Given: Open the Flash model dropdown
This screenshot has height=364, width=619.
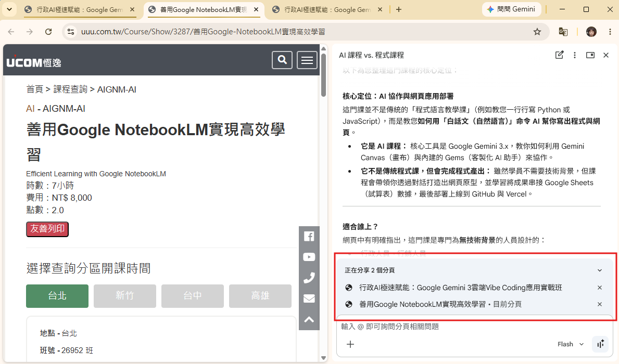Looking at the screenshot, I should [571, 344].
